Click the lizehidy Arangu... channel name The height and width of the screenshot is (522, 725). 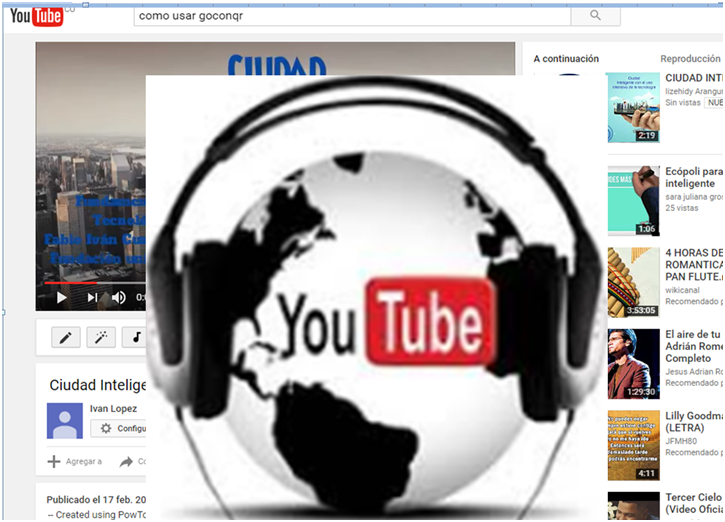tap(694, 91)
